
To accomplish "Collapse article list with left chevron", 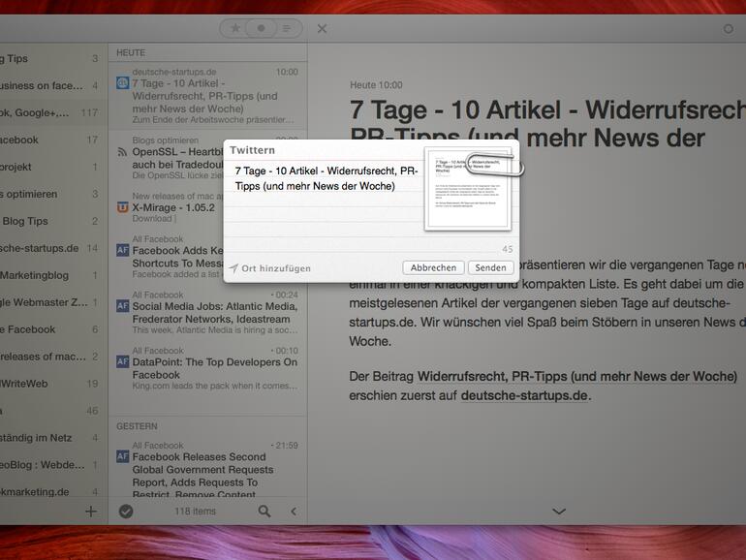I will pyautogui.click(x=294, y=511).
